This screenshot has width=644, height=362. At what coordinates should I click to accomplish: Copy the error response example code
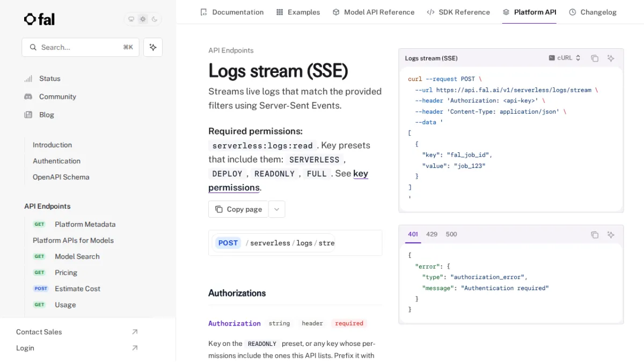595,234
